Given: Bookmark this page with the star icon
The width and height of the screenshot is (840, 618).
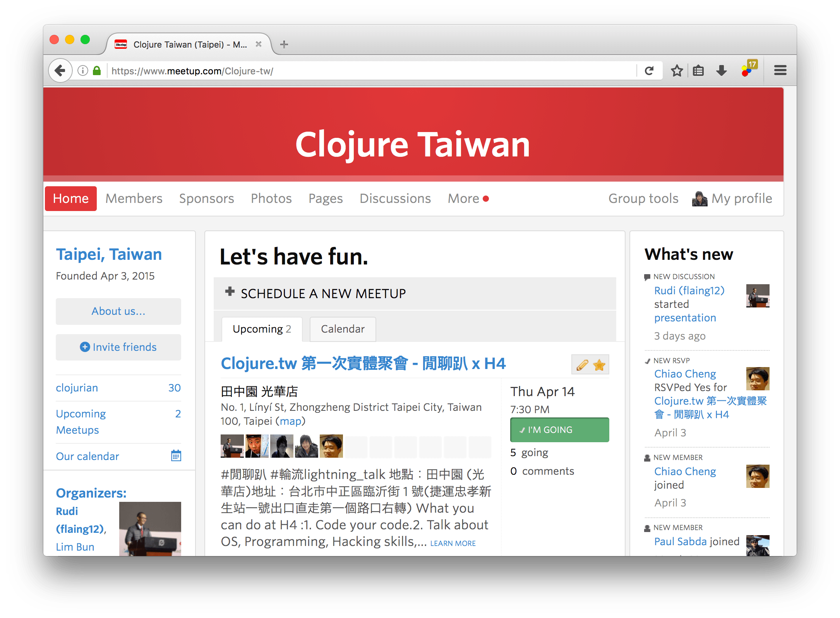Looking at the screenshot, I should 677,71.
